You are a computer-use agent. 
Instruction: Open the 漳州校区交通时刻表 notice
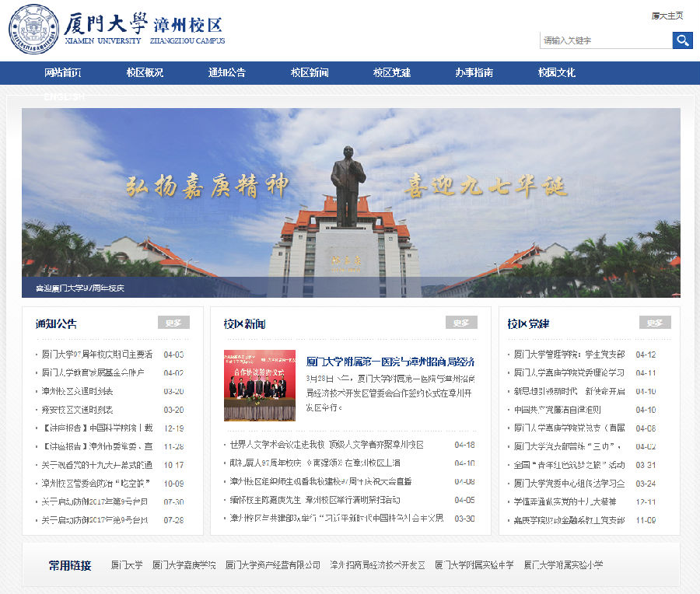[x=78, y=391]
